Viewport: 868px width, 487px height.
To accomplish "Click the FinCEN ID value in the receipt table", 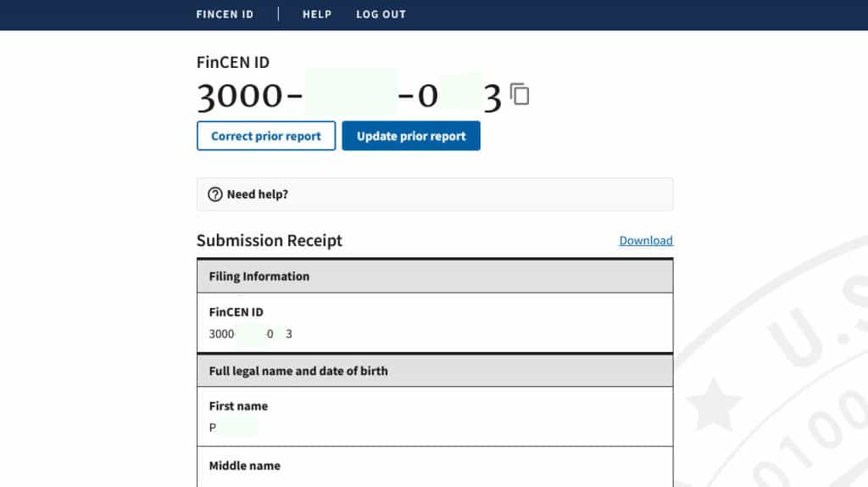I will pos(251,334).
